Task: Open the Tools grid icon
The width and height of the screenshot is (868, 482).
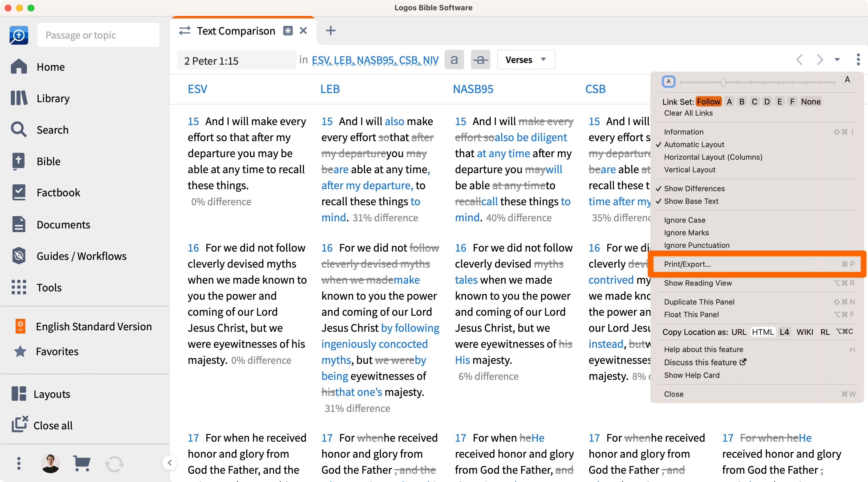Action: [x=19, y=287]
